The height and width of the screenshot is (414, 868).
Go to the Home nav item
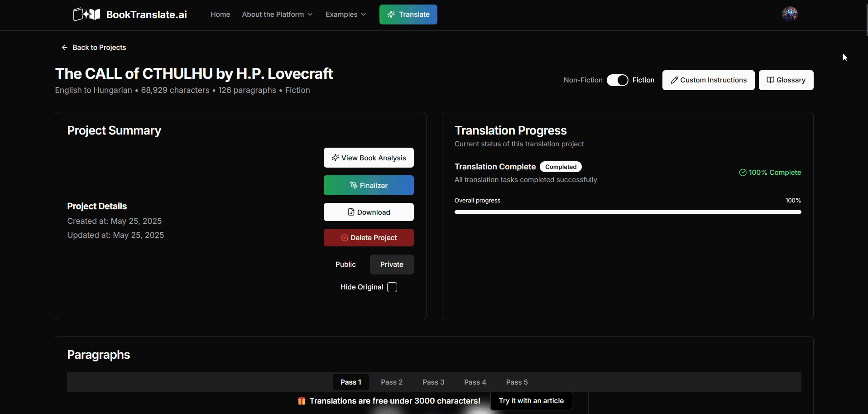[221, 14]
